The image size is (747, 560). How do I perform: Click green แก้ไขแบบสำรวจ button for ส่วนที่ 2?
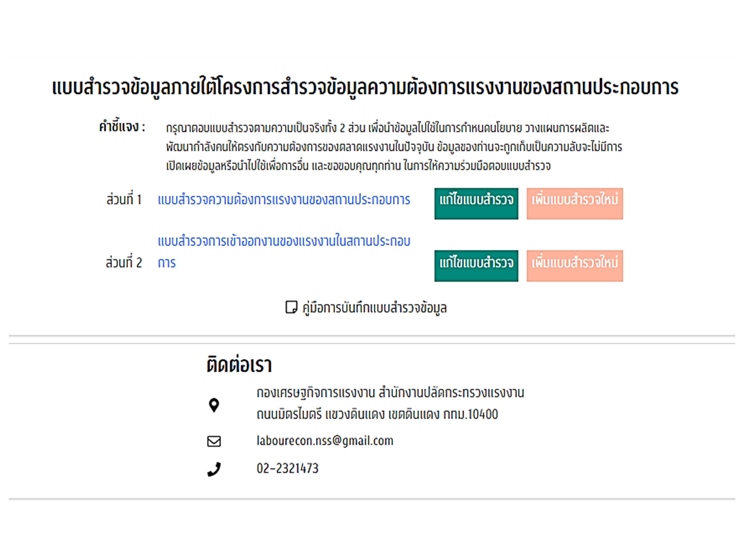(476, 266)
